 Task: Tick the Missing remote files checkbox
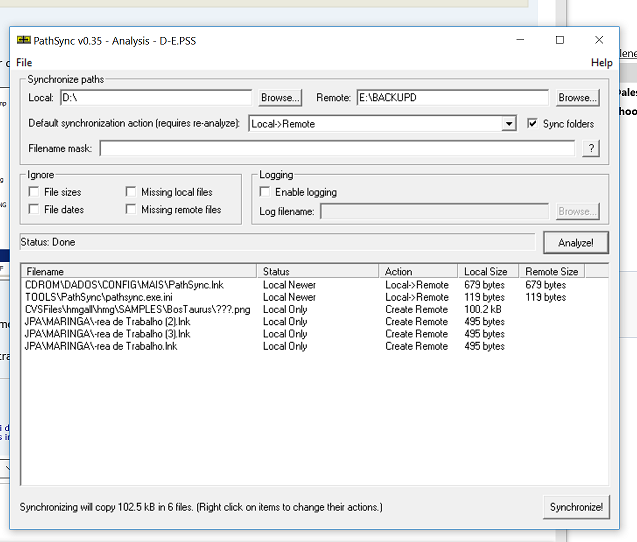132,210
